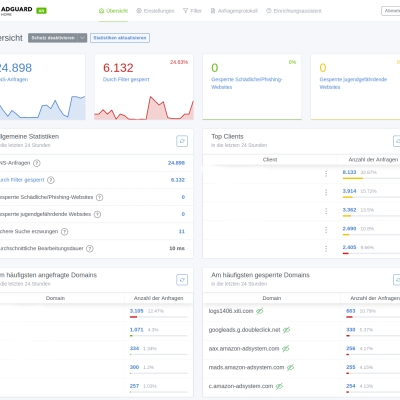400x400 pixels.
Task: Open the Einrichtungsassistent tab
Action: 294,11
